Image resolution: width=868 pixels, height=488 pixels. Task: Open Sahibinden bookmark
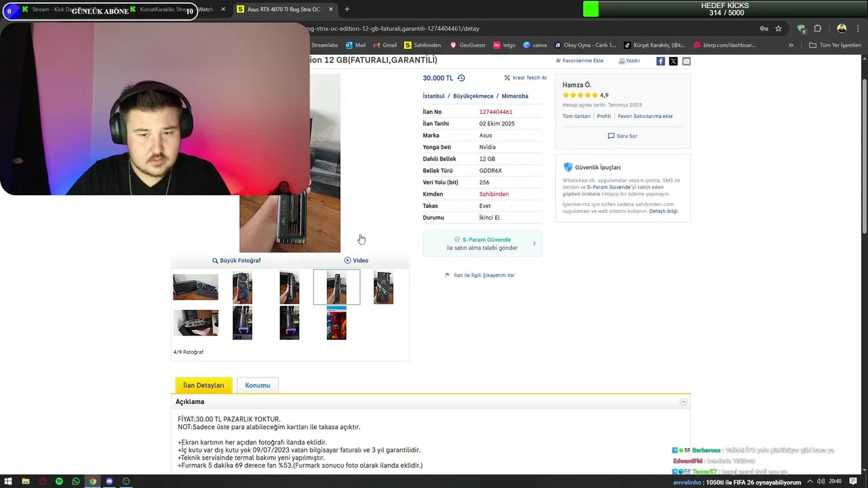pyautogui.click(x=422, y=45)
